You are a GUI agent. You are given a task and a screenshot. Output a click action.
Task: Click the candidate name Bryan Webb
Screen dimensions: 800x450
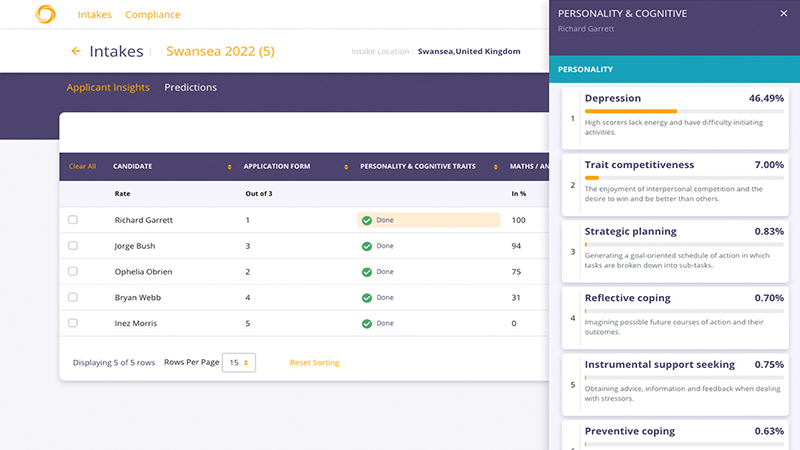(138, 297)
